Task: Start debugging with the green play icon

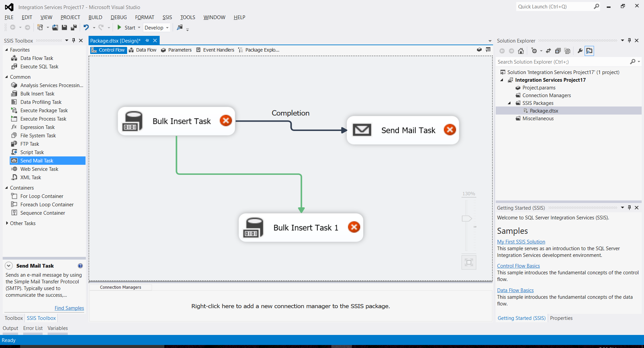Action: 119,27
